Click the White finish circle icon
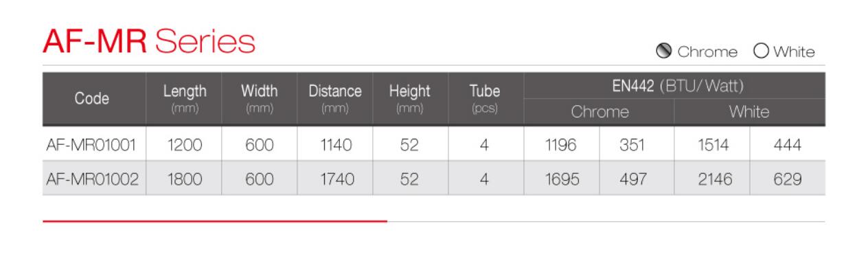868x261 pixels. 760,52
